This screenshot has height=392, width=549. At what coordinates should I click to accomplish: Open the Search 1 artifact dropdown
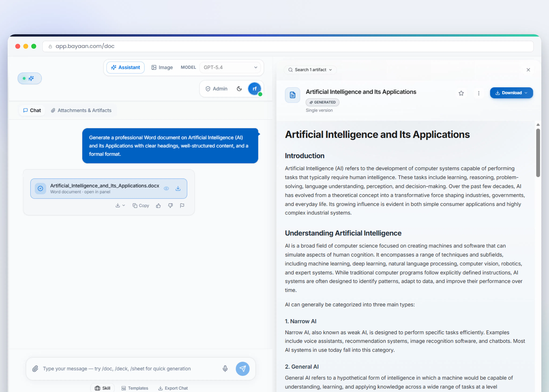(x=310, y=70)
